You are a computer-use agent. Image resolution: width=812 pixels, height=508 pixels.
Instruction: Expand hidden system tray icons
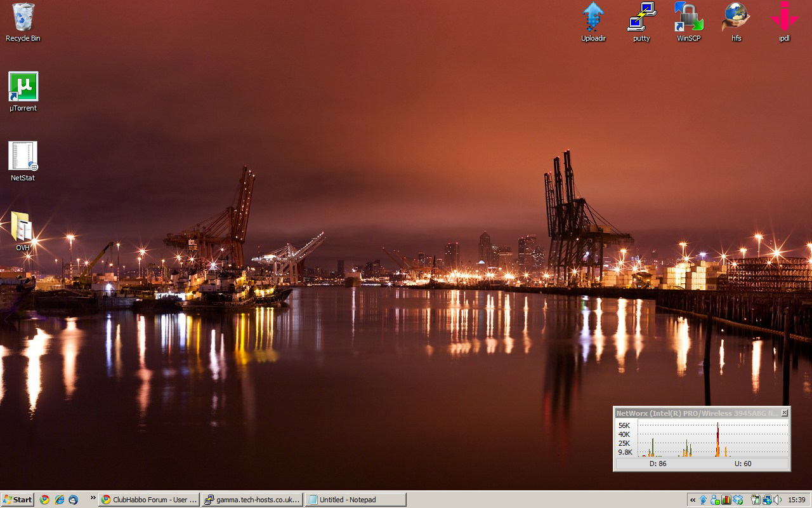[x=693, y=500]
